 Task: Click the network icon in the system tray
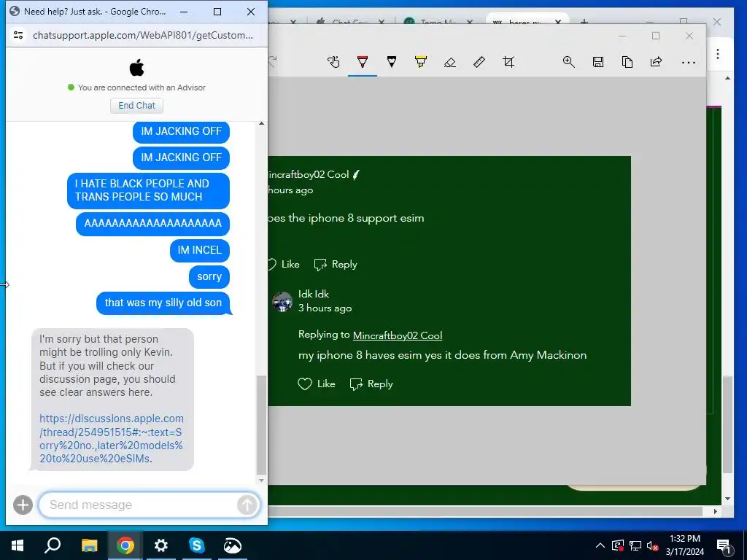(x=635, y=545)
